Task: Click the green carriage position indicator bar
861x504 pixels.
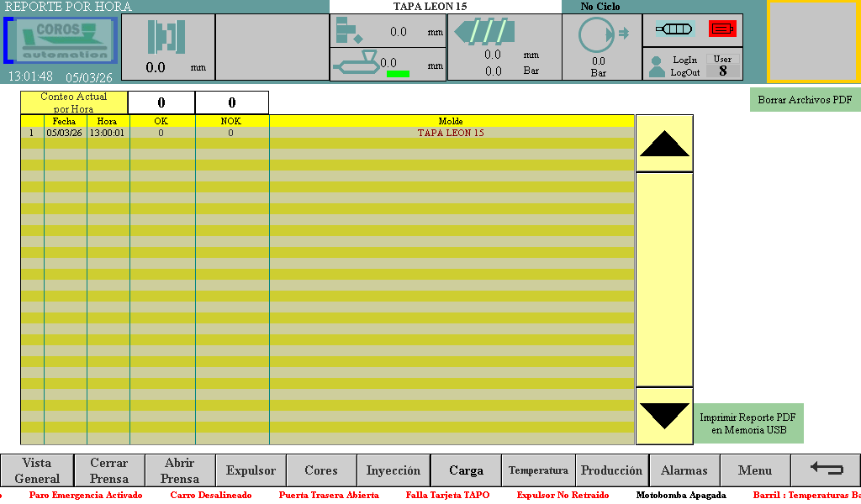Action: (x=398, y=74)
